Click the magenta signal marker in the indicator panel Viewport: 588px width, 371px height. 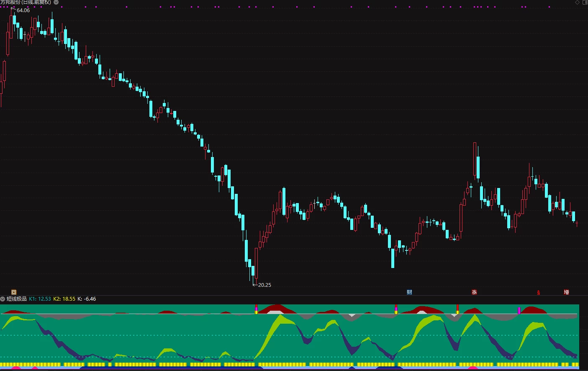click(x=519, y=310)
